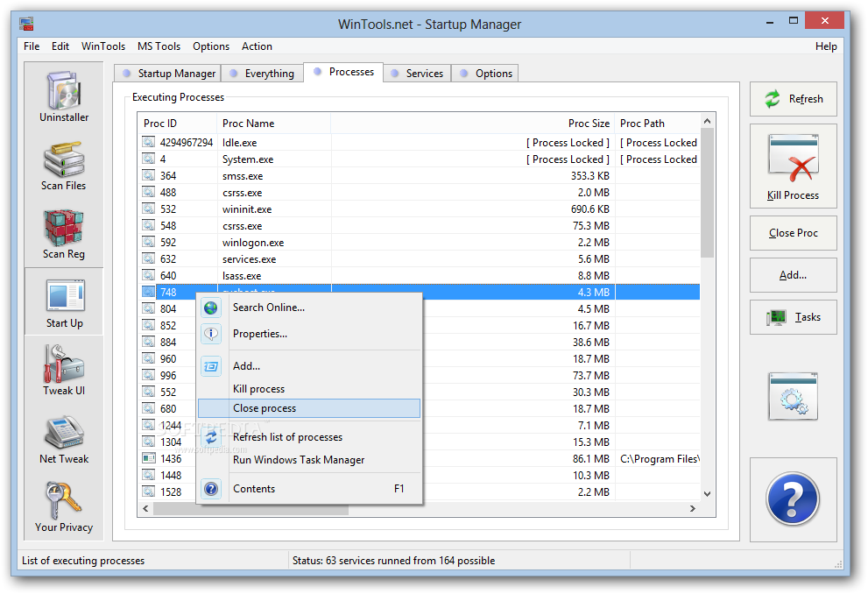Switch to the Services tab
868x594 pixels.
[x=417, y=73]
